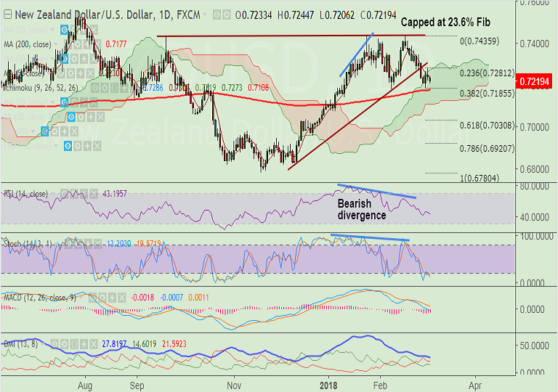Click Fib level label 0.382(0.71855)
The height and width of the screenshot is (392, 558).
(x=487, y=93)
